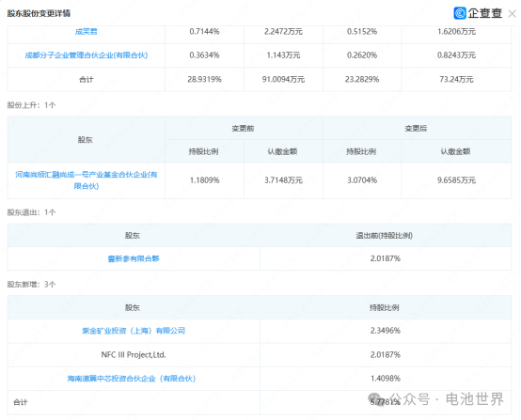Click the 3.0704% shareholding cell
Screen dimensions: 521x420
(362, 180)
